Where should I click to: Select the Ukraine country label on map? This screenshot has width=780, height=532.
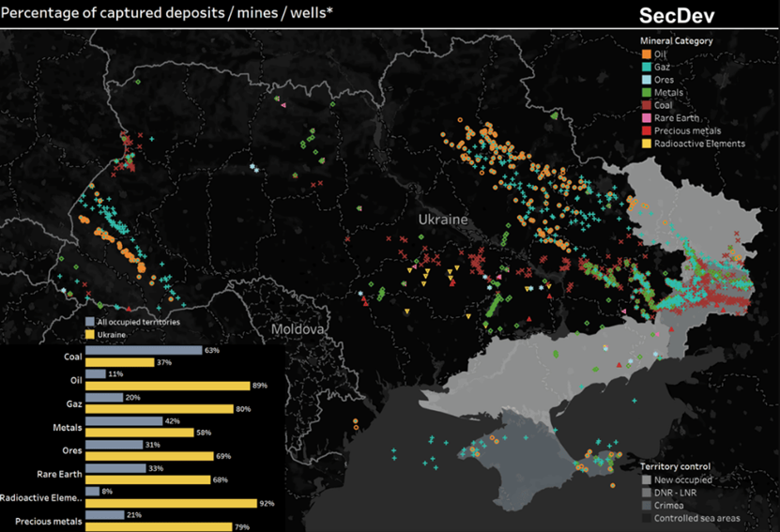coord(442,219)
